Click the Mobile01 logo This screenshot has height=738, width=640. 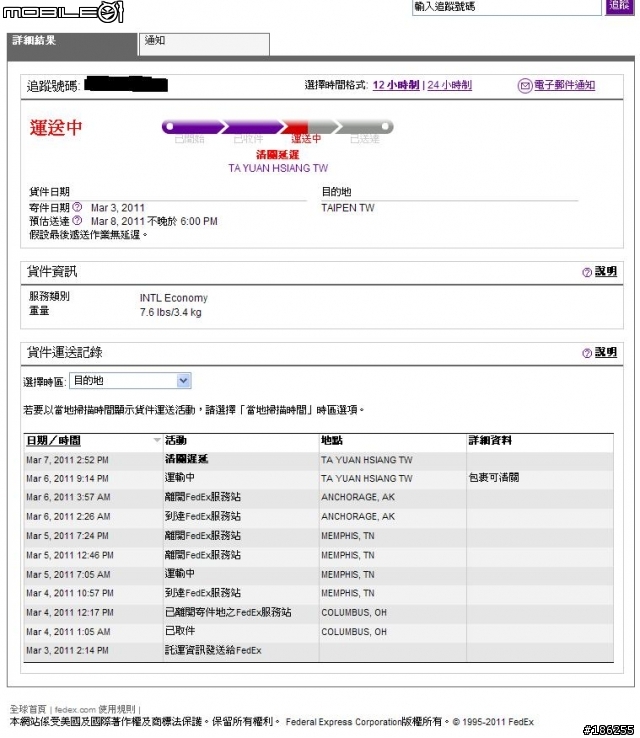63,12
